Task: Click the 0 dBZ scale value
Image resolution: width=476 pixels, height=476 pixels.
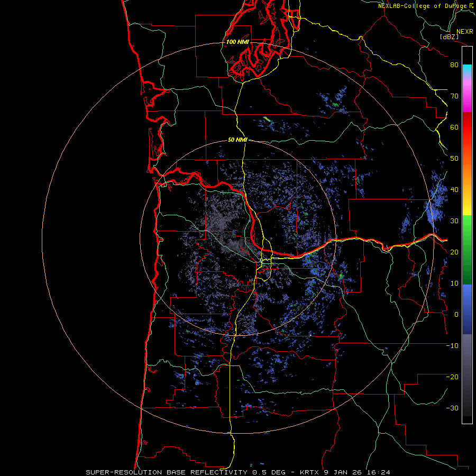Action: (456, 315)
